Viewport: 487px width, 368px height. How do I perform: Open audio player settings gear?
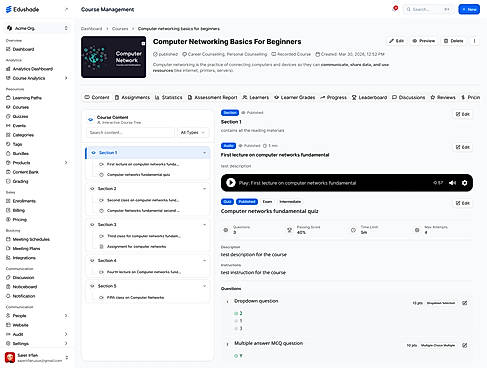tap(464, 183)
